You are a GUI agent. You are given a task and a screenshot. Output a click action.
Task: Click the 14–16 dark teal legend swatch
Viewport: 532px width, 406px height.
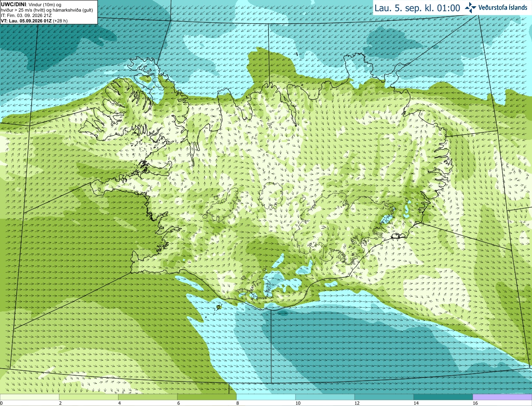443,397
